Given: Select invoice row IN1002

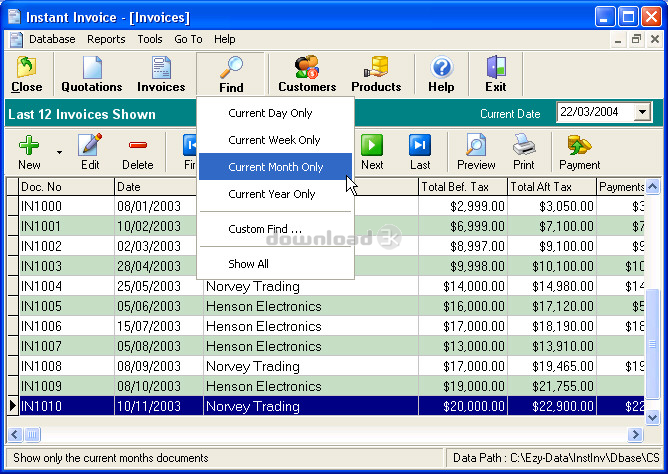Looking at the screenshot, I should (326, 246).
